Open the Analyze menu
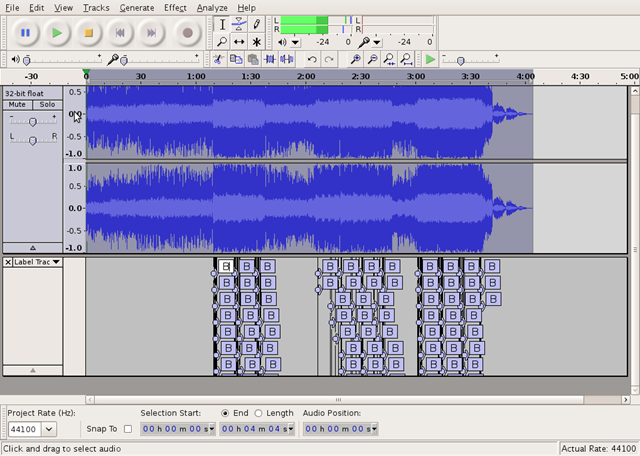The width and height of the screenshot is (640, 456). coord(212,8)
